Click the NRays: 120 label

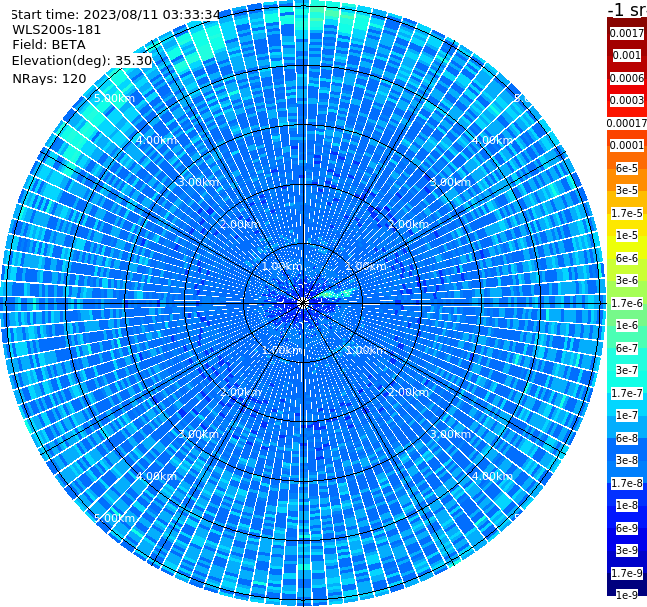coord(49,78)
